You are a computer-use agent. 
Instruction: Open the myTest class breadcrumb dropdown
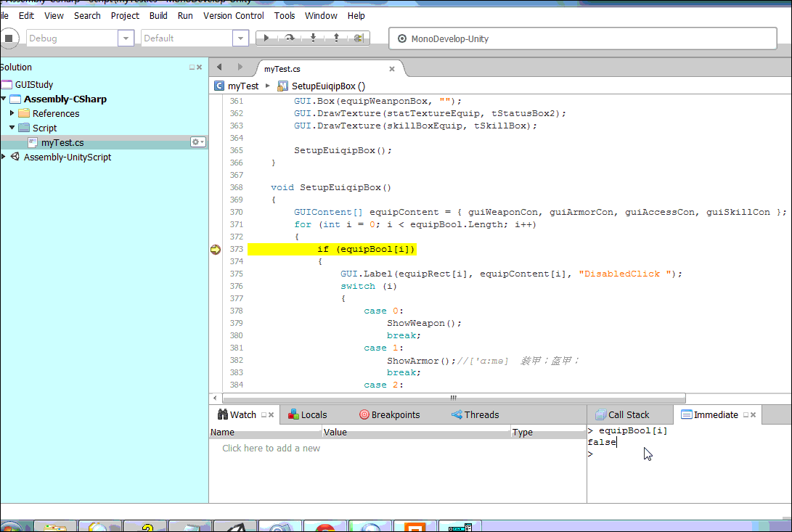click(243, 86)
